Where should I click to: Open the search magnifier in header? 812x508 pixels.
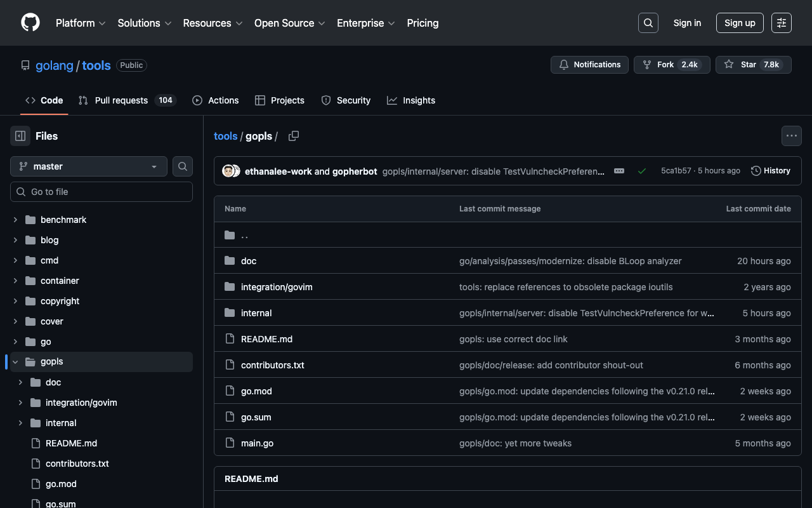point(648,23)
